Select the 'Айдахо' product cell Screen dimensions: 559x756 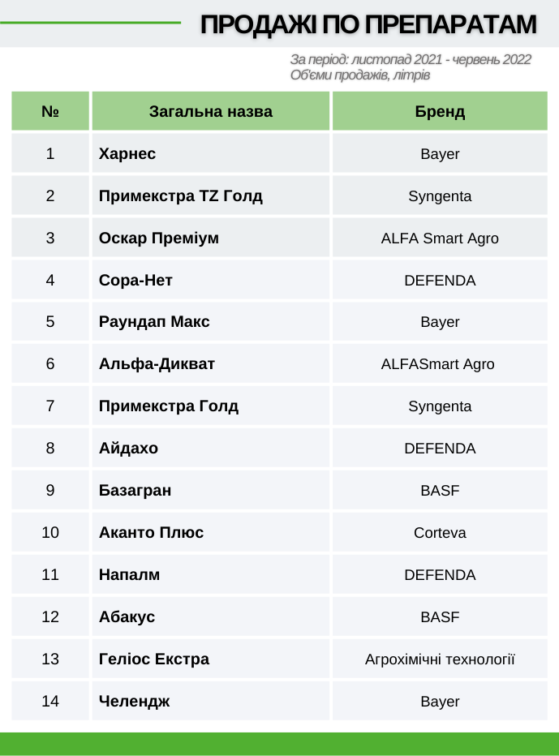211,448
